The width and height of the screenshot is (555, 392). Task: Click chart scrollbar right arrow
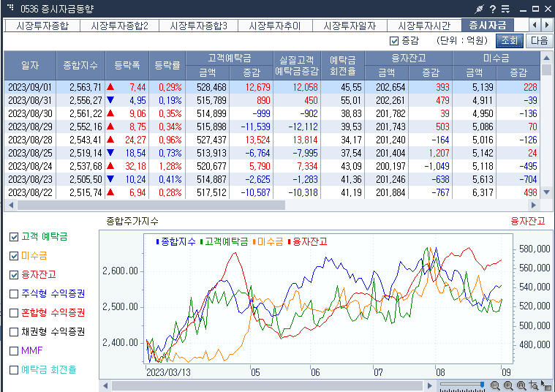click(430, 385)
